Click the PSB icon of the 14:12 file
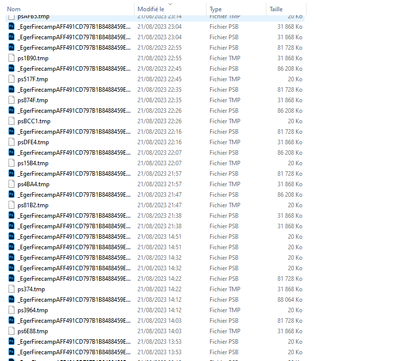The width and height of the screenshot is (400, 361). pyautogui.click(x=12, y=299)
